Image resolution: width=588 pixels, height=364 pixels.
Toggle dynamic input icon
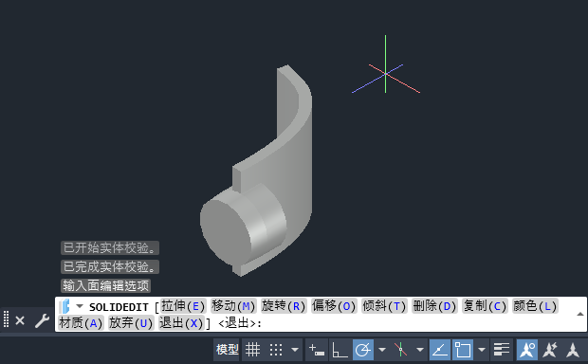317,350
